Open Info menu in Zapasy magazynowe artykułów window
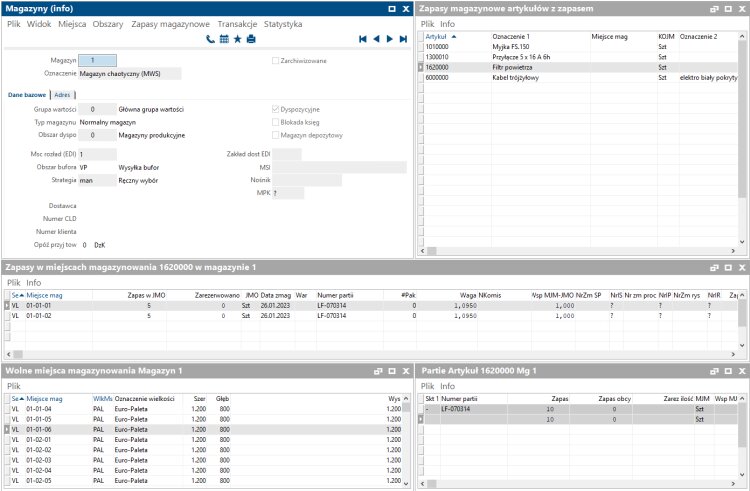The height and width of the screenshot is (491, 750). click(447, 24)
